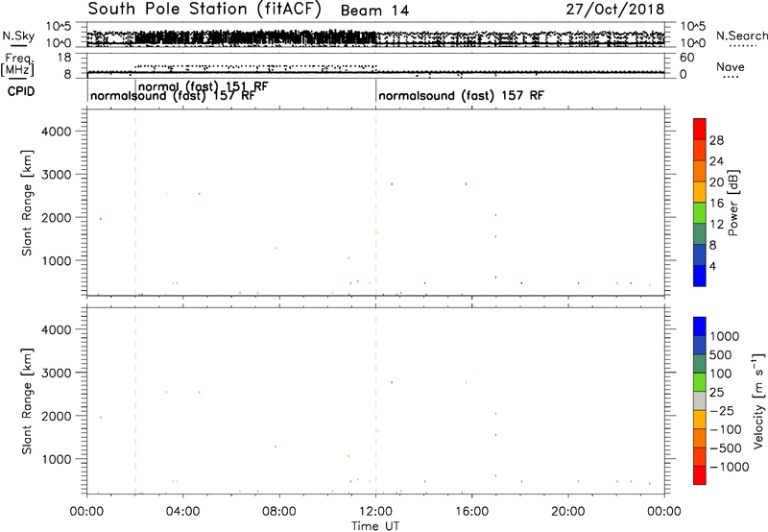Image resolution: width=768 pixels, height=532 pixels.
Task: Click the 'N.Search' legend label
Action: pos(741,36)
